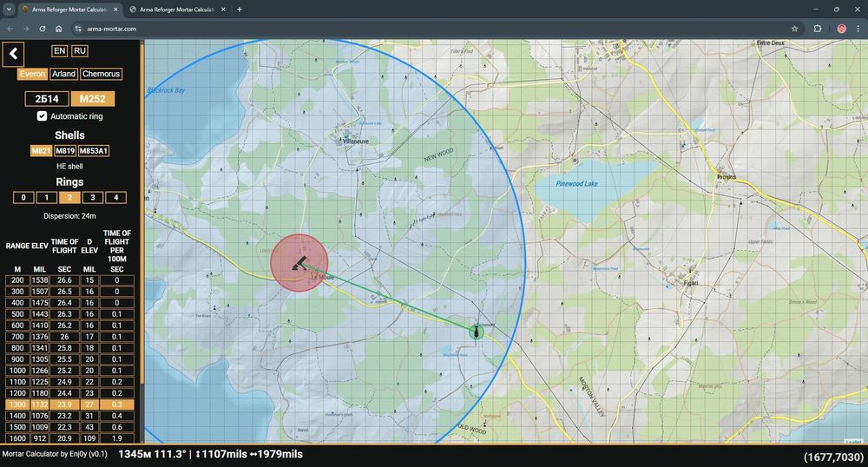868x467 pixels.
Task: Select the Chernorus map
Action: click(x=101, y=74)
